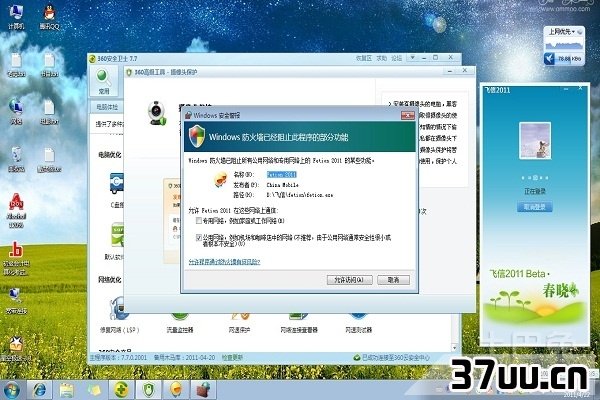Click firewall alert taskbar icon

coord(203,390)
